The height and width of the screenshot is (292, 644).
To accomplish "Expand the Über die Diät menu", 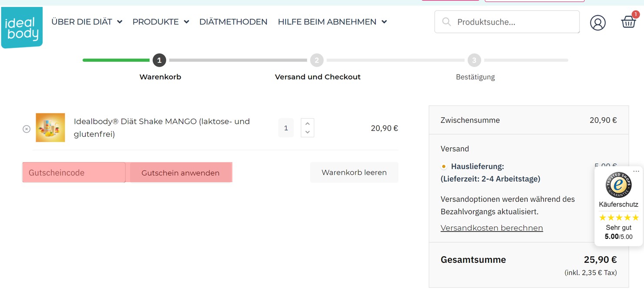I will [x=87, y=22].
